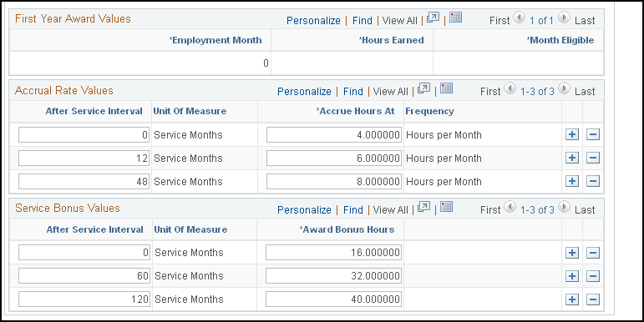Delete the 120 Service Months bonus row

click(x=593, y=299)
